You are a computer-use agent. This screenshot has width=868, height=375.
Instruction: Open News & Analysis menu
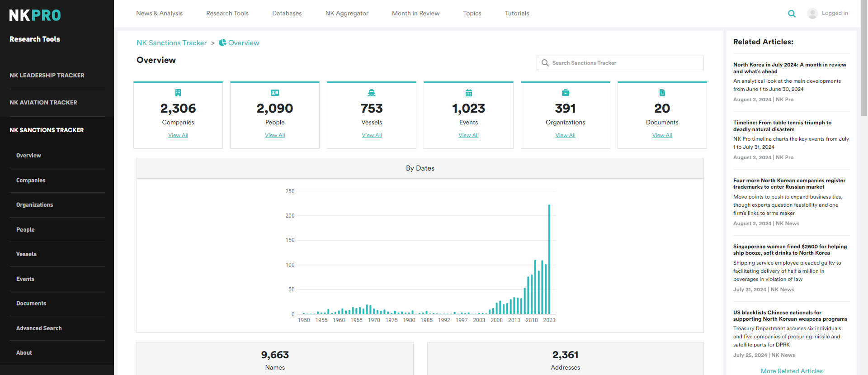pyautogui.click(x=160, y=13)
